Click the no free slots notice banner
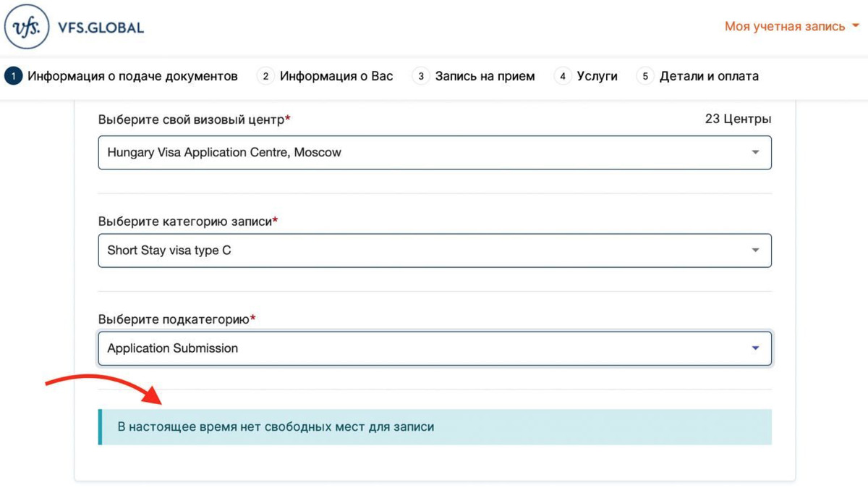 pos(435,427)
